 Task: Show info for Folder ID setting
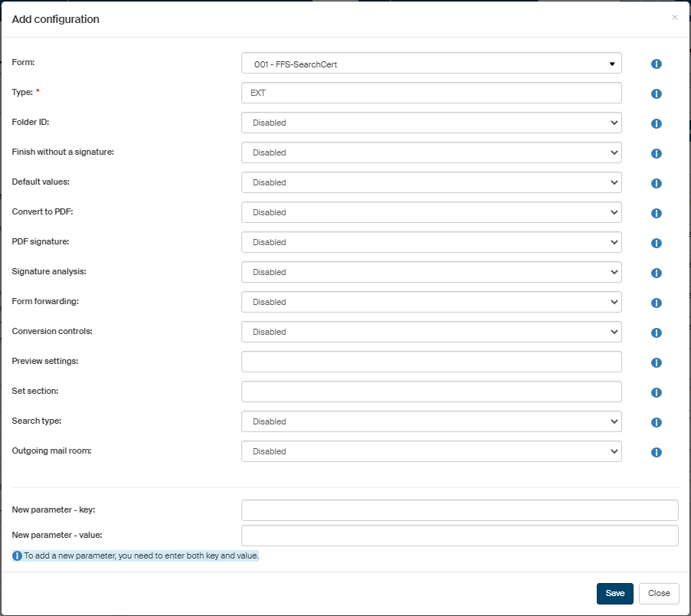tap(656, 123)
